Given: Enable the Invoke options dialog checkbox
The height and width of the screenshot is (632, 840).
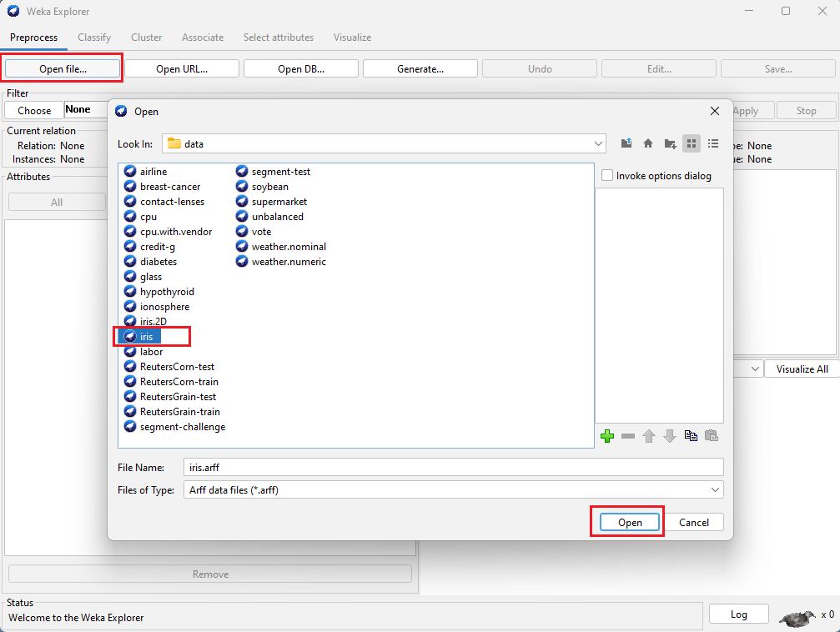Looking at the screenshot, I should [x=607, y=176].
